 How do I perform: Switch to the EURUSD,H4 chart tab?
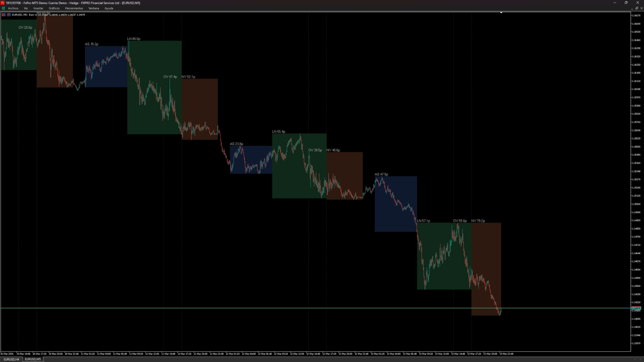point(11,359)
